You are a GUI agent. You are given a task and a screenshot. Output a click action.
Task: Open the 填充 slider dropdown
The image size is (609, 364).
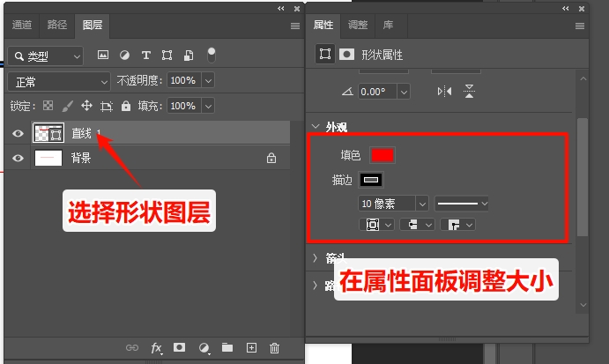pyautogui.click(x=208, y=106)
